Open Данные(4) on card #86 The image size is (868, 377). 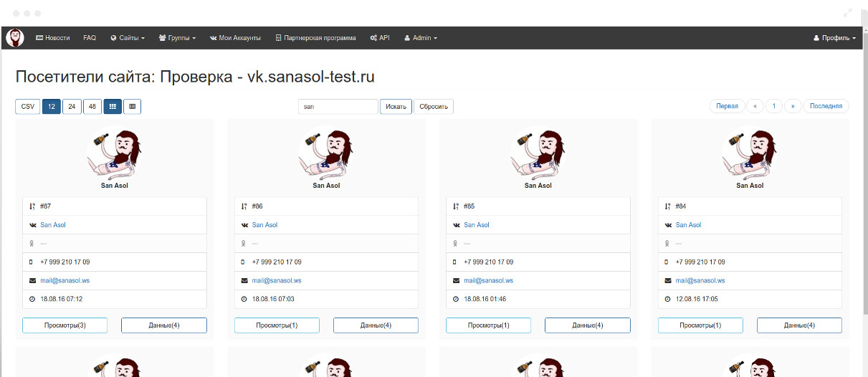point(376,325)
